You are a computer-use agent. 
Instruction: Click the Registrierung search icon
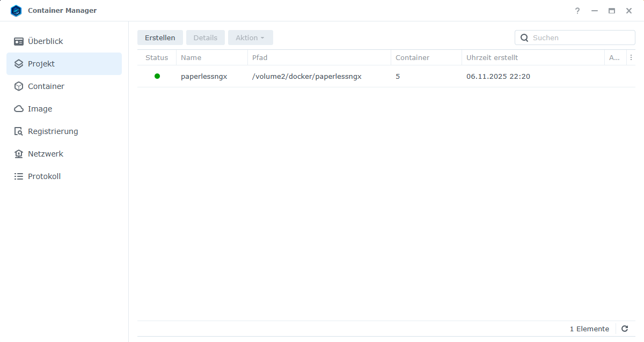pyautogui.click(x=19, y=131)
